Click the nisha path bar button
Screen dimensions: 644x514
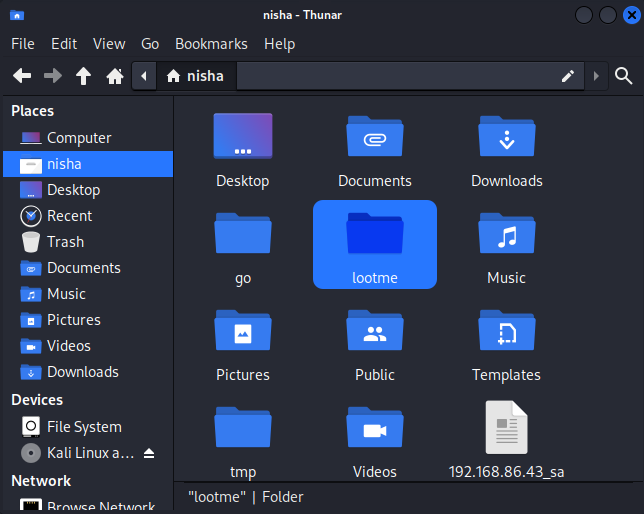196,76
